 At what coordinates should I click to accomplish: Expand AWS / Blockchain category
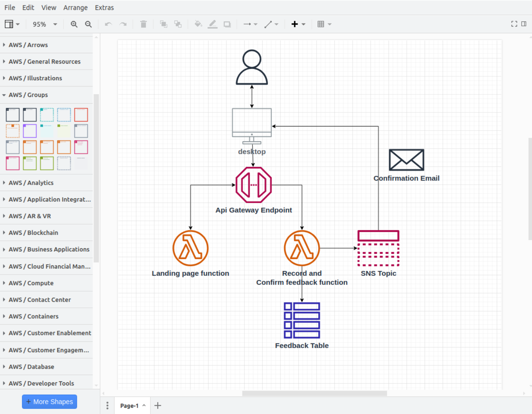46,233
